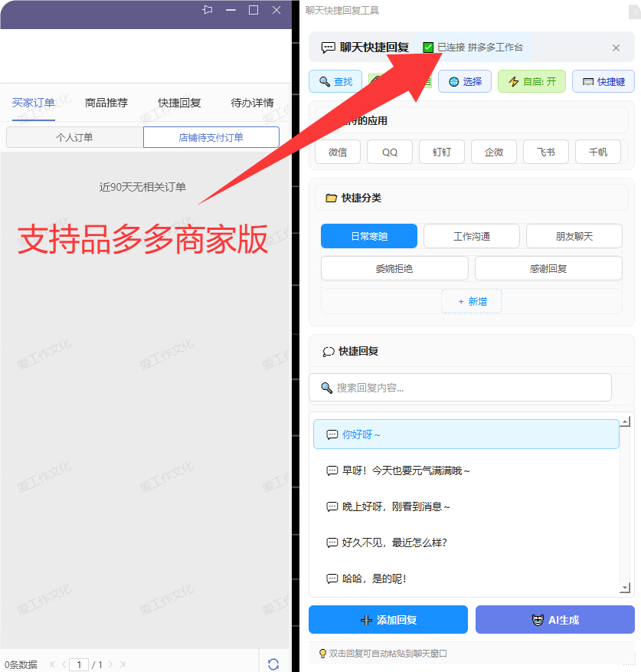Expand 新增 to add a new category
Viewport: 641px width, 672px height.
tap(471, 301)
